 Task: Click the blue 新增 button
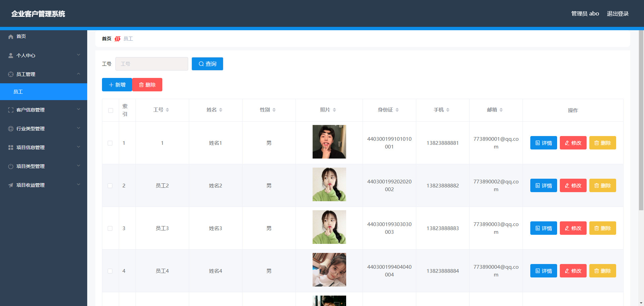pyautogui.click(x=117, y=85)
